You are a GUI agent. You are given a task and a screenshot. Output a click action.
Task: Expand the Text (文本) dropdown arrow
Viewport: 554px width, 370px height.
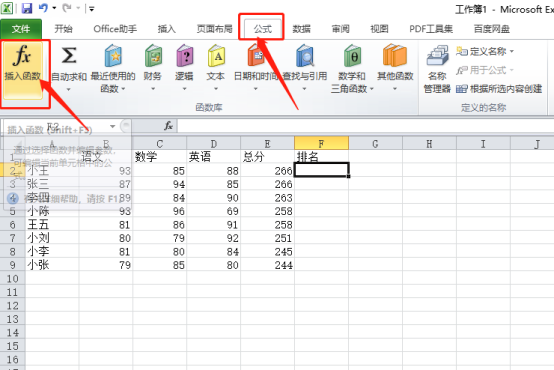[x=216, y=89]
